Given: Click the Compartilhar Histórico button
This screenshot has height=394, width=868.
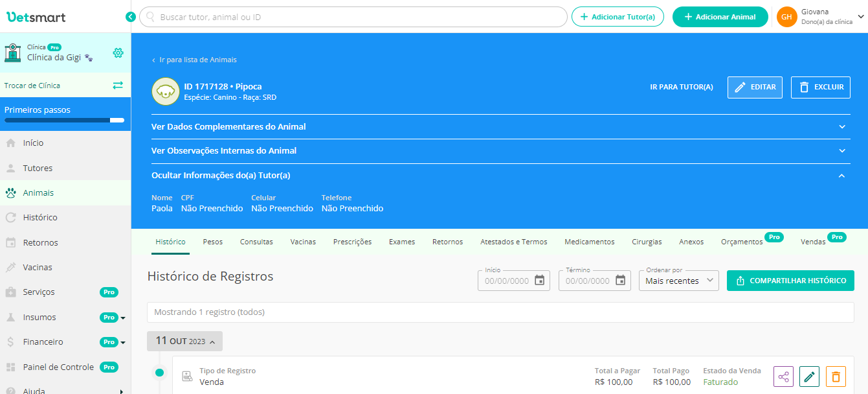Looking at the screenshot, I should 790,281.
